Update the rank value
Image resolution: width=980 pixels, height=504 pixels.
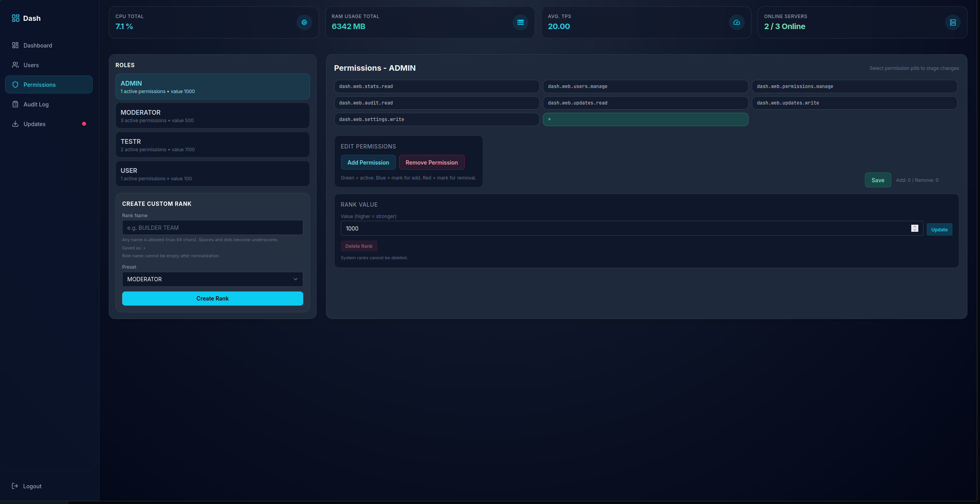tap(939, 229)
